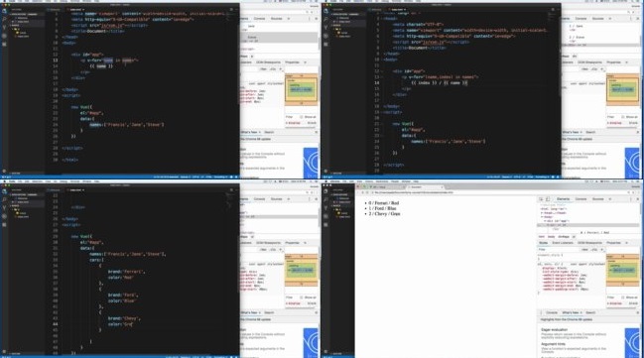The height and width of the screenshot is (358, 644).
Task: Collapse the div id=app node in the DOM tree
Action: [546, 221]
